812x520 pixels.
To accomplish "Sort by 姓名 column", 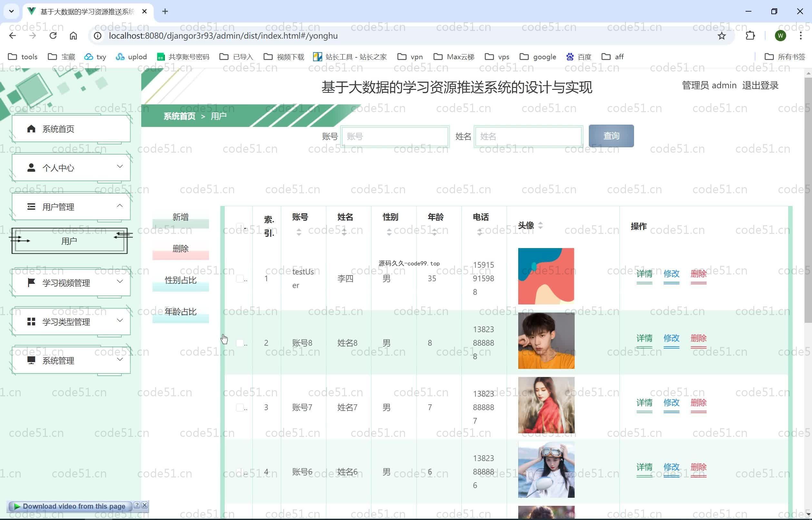I will tap(344, 232).
